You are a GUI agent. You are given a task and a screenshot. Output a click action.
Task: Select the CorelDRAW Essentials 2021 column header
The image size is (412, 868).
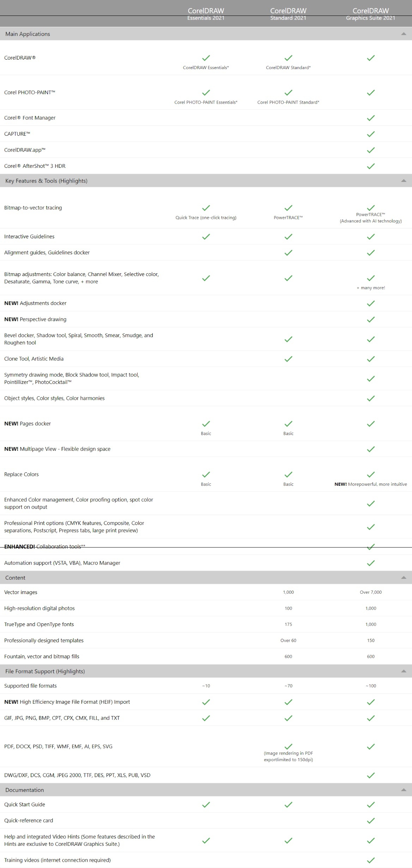pyautogui.click(x=206, y=14)
